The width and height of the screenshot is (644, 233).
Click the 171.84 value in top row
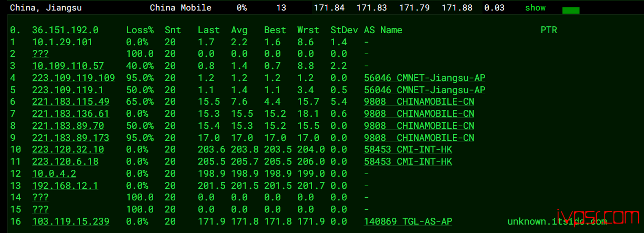(329, 8)
